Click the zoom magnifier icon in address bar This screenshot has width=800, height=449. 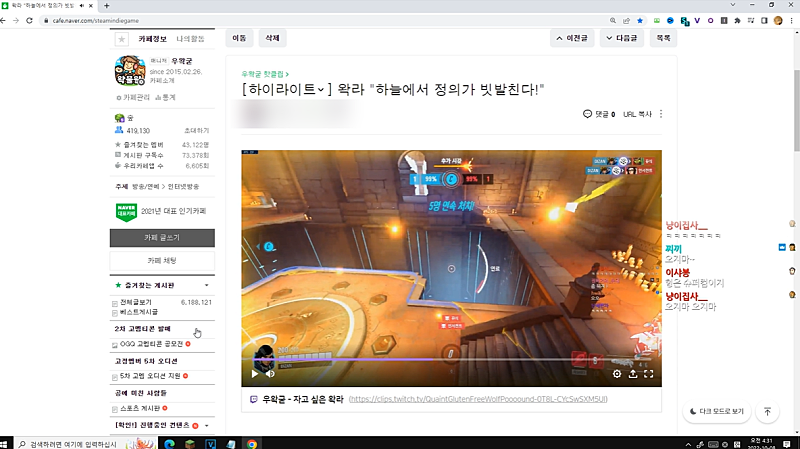(613, 20)
